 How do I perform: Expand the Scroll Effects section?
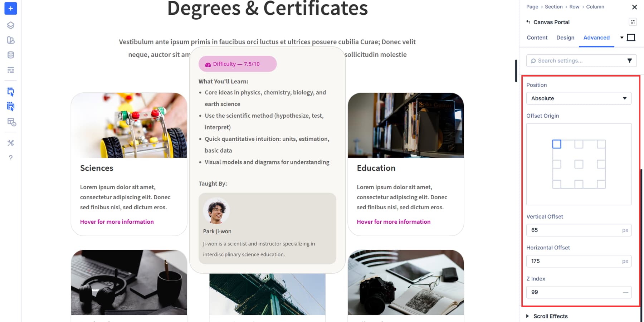547,316
